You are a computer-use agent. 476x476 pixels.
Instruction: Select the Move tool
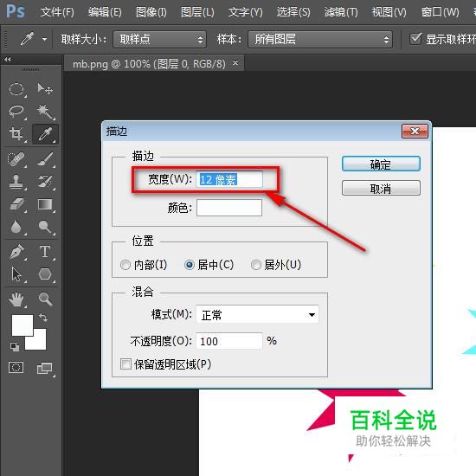pos(45,89)
